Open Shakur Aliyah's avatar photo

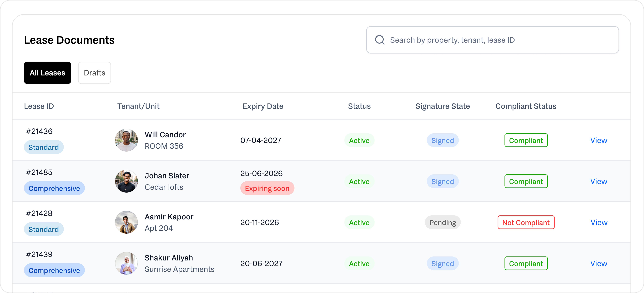click(x=126, y=263)
